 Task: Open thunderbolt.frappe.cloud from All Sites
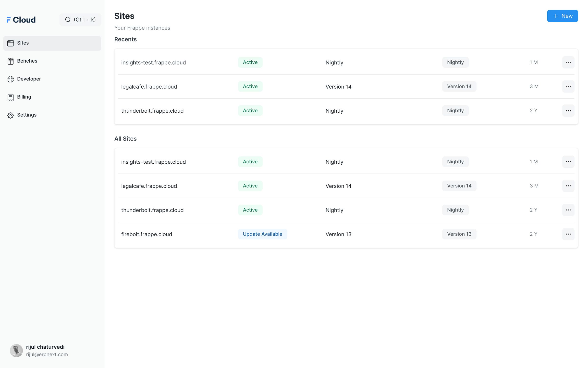click(152, 210)
